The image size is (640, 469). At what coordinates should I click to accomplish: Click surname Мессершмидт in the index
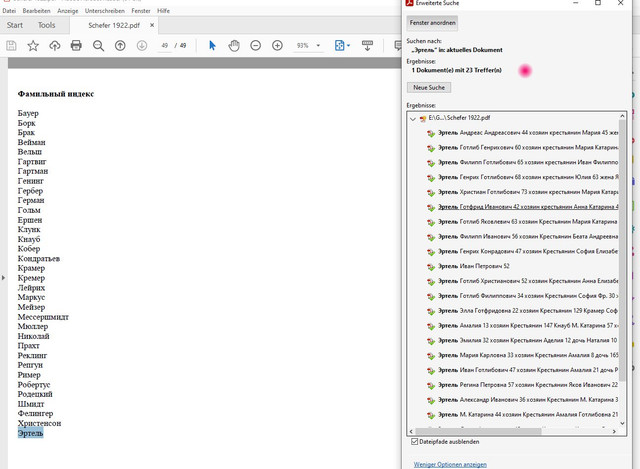[43, 317]
